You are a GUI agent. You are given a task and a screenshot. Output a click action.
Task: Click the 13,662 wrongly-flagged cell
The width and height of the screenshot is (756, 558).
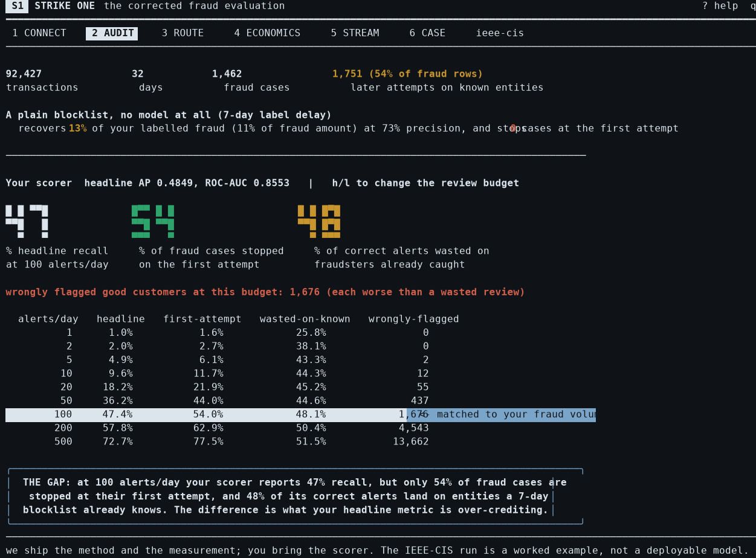[410, 442]
